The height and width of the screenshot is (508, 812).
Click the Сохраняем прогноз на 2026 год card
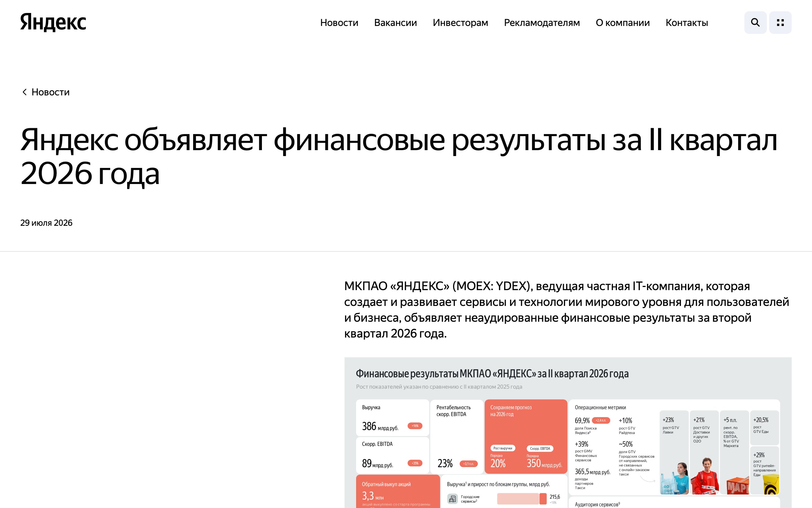pos(526,436)
